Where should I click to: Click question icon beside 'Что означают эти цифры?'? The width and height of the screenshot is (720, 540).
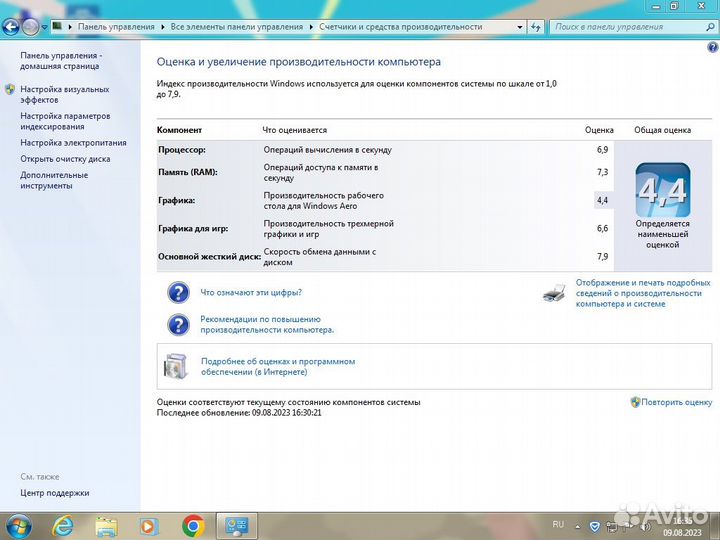pos(178,292)
